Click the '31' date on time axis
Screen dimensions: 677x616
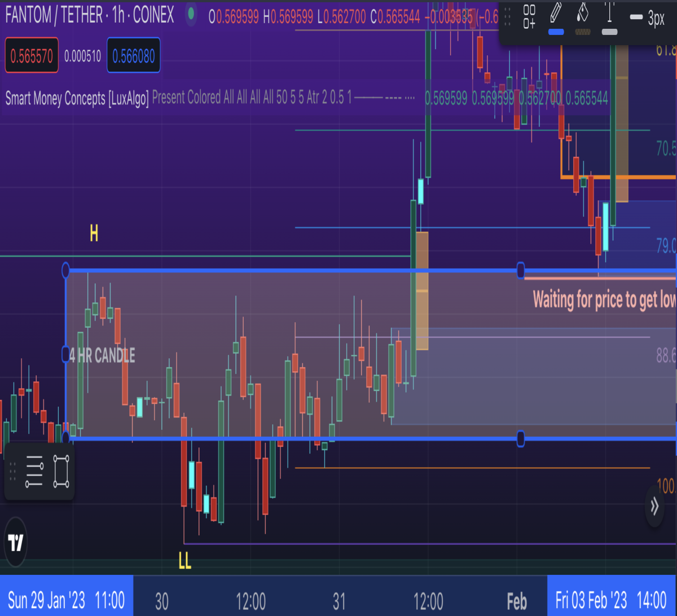pos(338,602)
